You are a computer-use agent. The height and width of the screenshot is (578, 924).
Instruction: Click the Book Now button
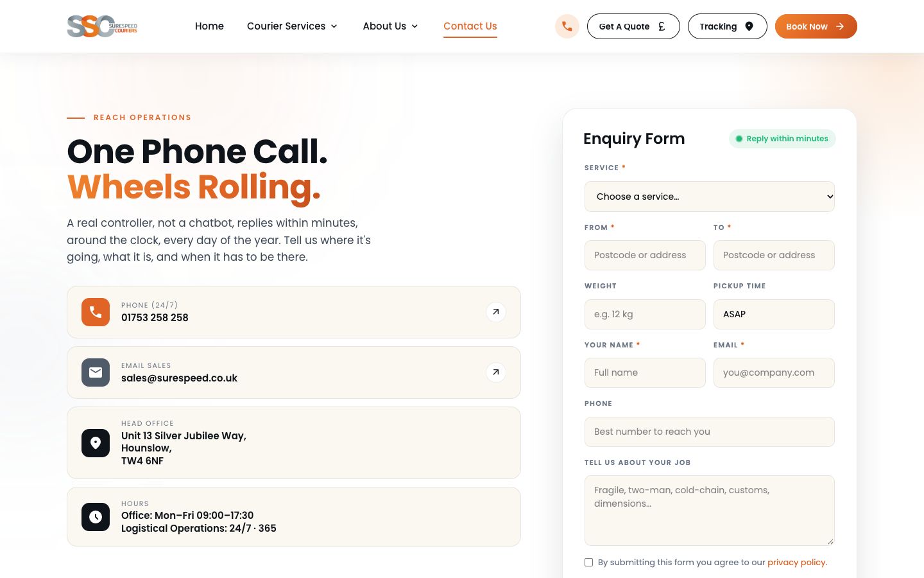[x=816, y=26]
